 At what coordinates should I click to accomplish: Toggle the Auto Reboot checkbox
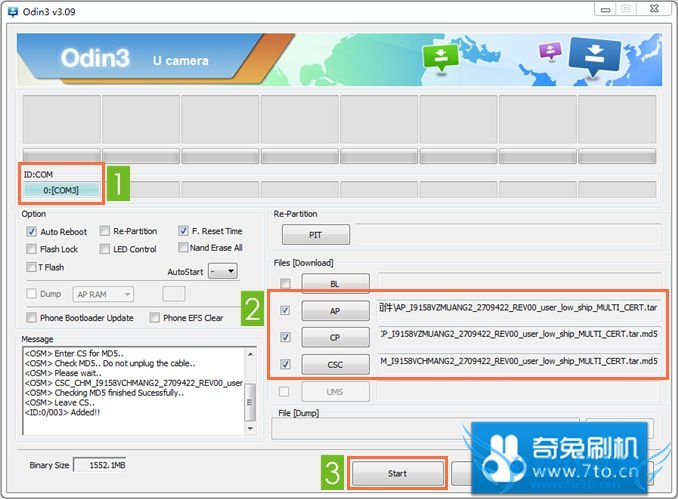pos(31,232)
